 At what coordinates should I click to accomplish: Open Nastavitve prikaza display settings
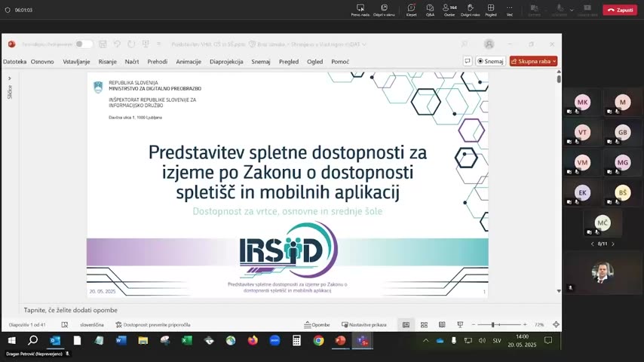point(364,324)
